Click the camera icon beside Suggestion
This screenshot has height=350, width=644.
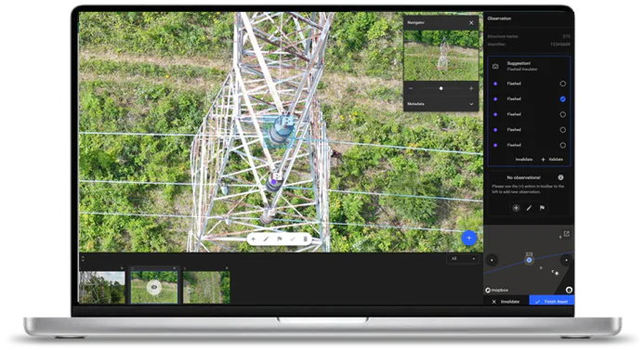click(495, 66)
